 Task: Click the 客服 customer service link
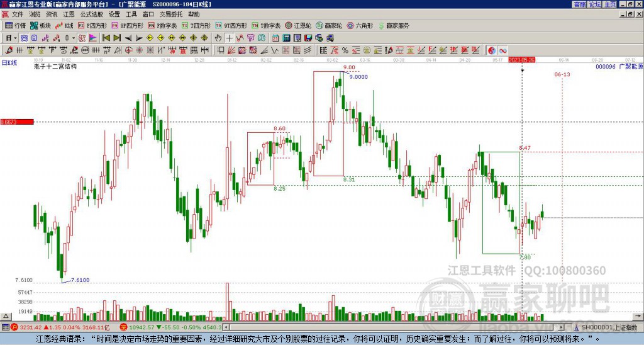click(x=579, y=4)
